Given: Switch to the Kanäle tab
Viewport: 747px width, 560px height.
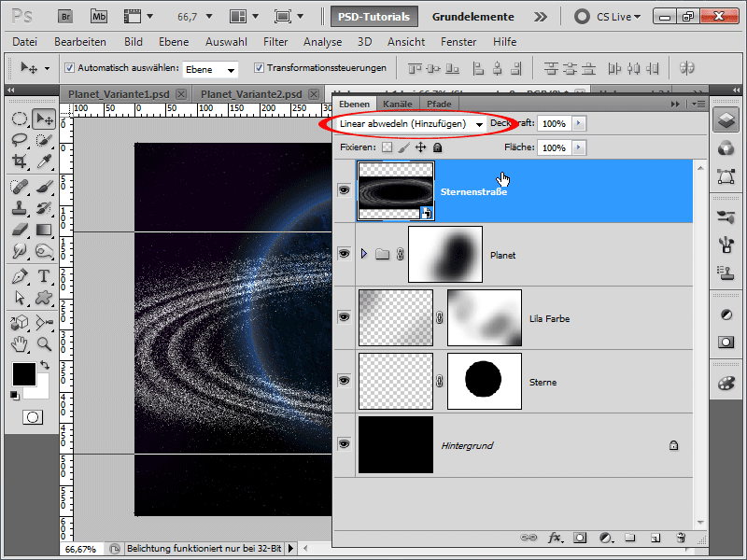Looking at the screenshot, I should (x=398, y=104).
